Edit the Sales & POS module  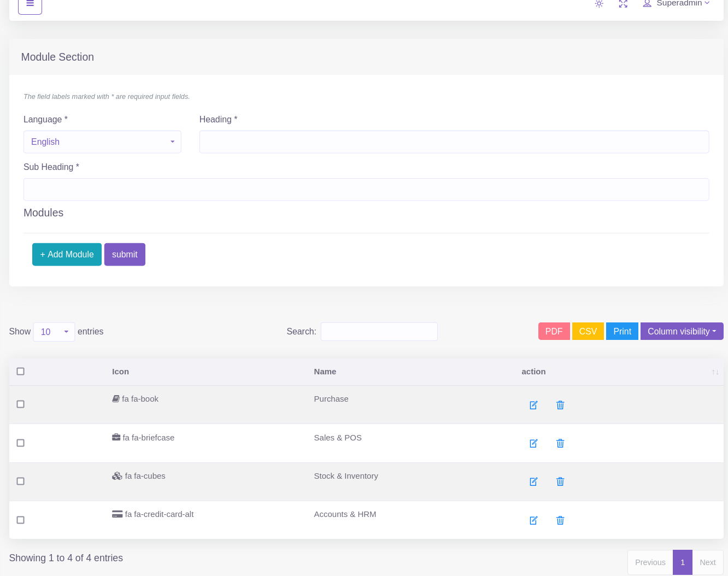(533, 443)
